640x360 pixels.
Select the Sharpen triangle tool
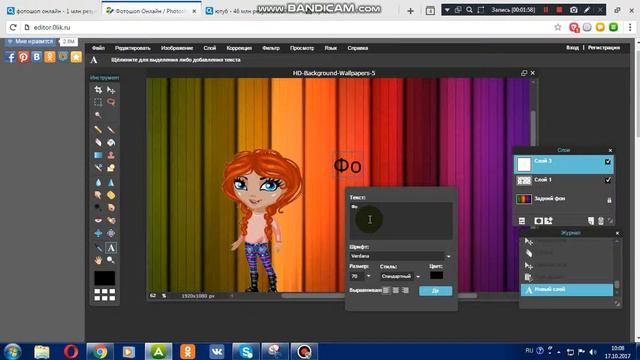tap(111, 182)
